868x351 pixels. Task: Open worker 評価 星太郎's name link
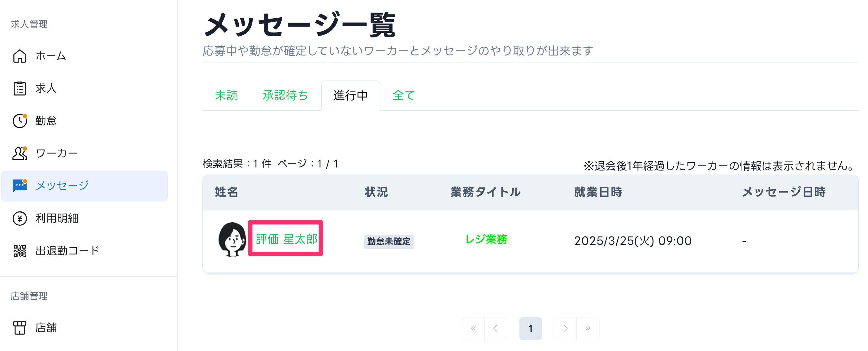point(286,239)
